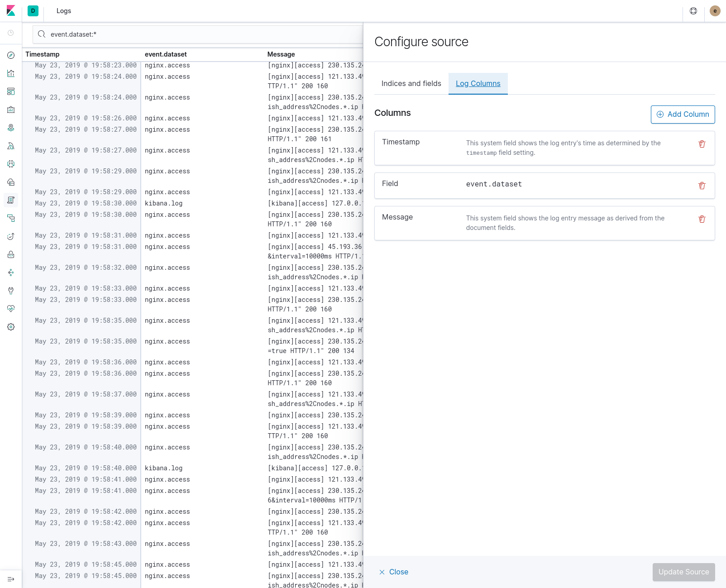
Task: Delete the Message column
Action: click(x=702, y=219)
